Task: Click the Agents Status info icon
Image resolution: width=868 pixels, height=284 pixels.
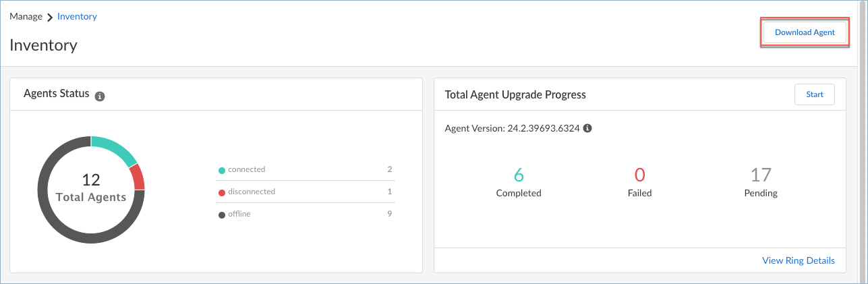Action: 100,96
